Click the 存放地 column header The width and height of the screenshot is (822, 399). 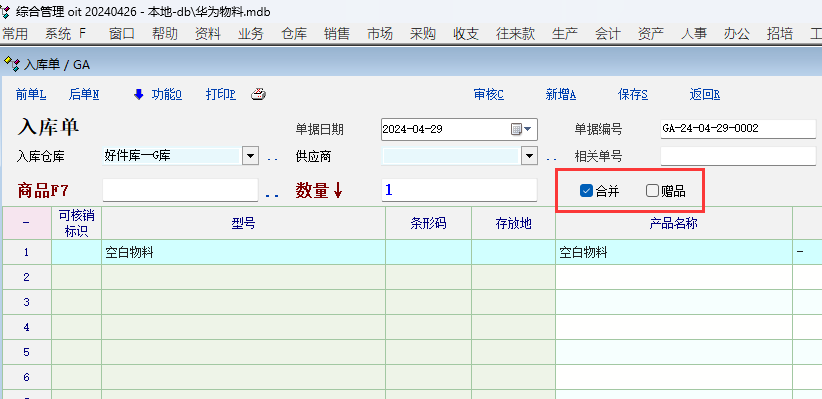[513, 223]
